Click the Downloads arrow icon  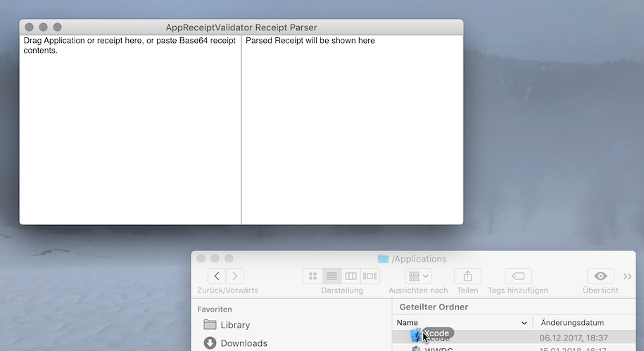210,343
